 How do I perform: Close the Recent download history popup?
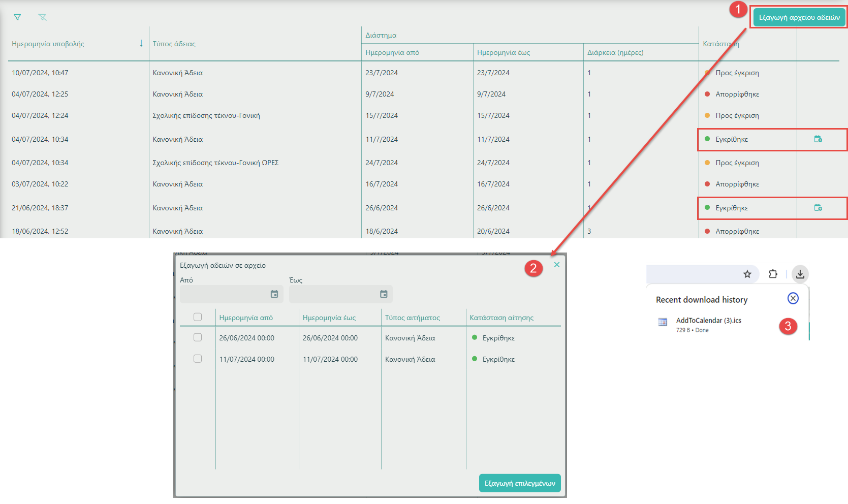point(793,298)
